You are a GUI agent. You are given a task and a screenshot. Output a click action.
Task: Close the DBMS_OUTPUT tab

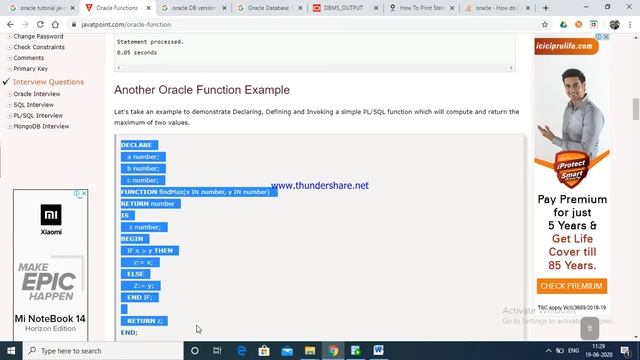[x=376, y=8]
